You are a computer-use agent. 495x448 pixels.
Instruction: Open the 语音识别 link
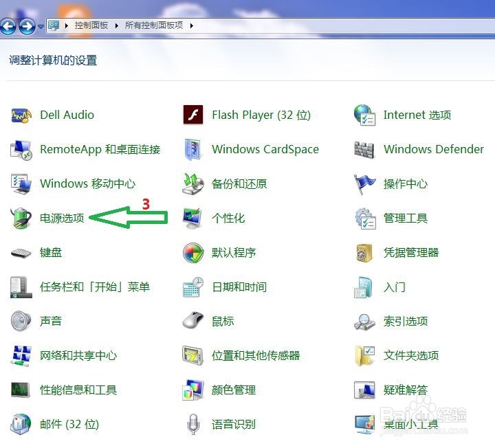234,425
